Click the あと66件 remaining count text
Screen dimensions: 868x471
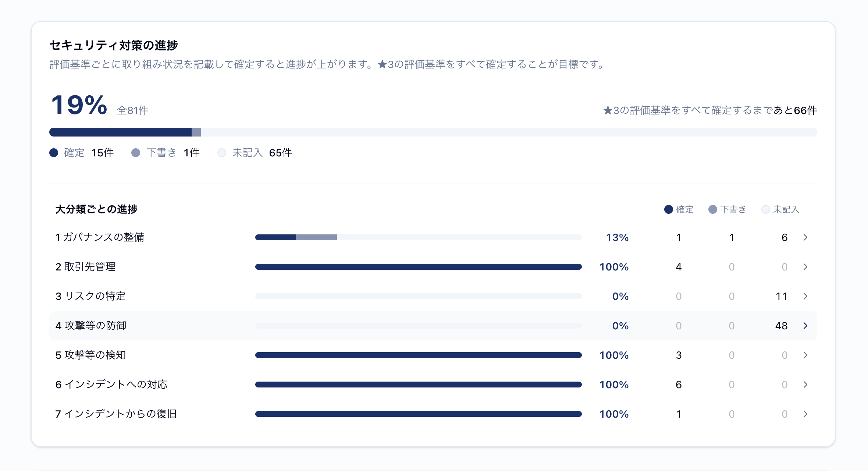pos(795,110)
